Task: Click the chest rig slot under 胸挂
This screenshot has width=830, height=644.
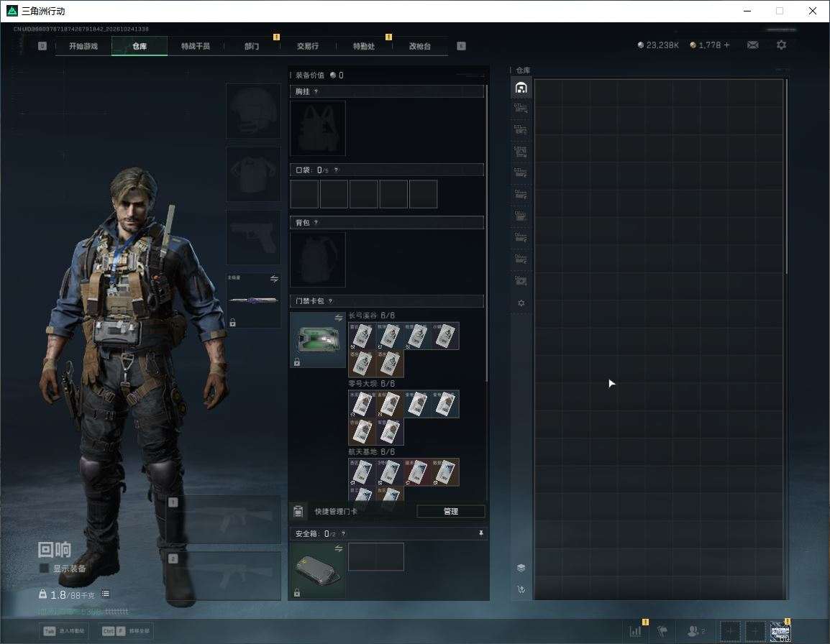Action: click(318, 129)
